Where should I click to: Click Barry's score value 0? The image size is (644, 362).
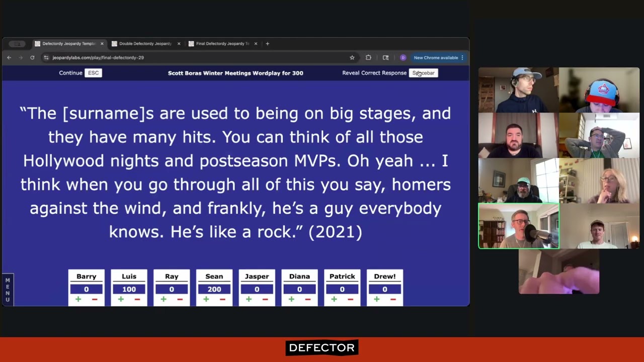point(87,289)
